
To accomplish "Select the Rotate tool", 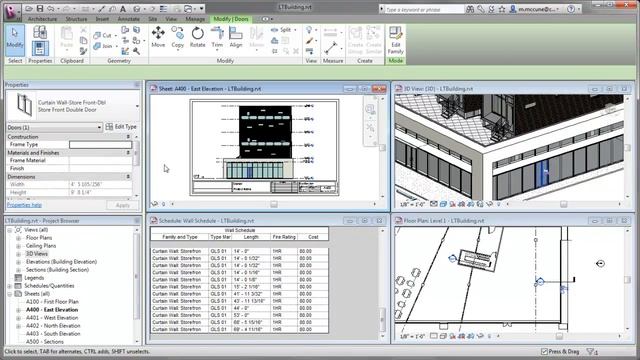I will pyautogui.click(x=198, y=37).
